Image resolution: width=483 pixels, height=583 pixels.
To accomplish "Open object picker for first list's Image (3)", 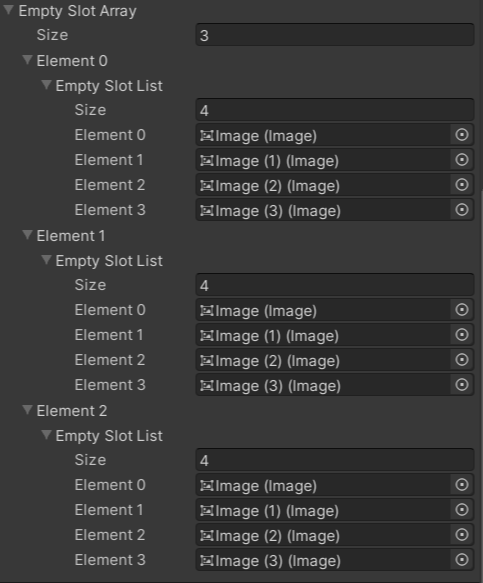I will pos(462,210).
